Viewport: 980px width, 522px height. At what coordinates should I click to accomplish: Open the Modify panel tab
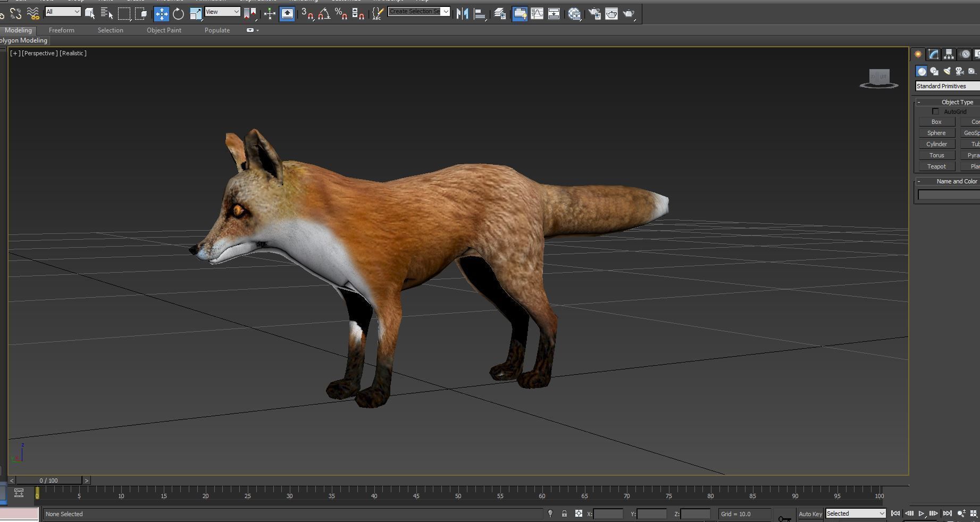(933, 54)
